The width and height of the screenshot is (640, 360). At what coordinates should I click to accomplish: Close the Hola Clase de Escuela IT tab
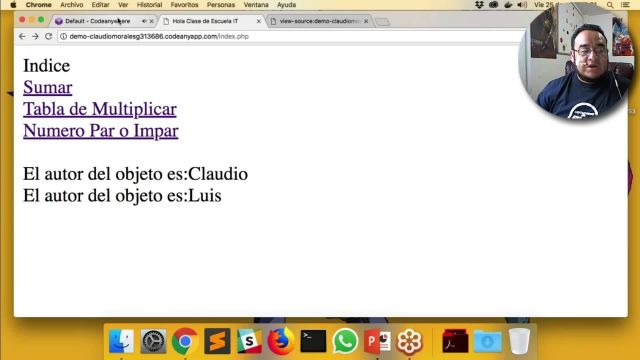tap(258, 21)
